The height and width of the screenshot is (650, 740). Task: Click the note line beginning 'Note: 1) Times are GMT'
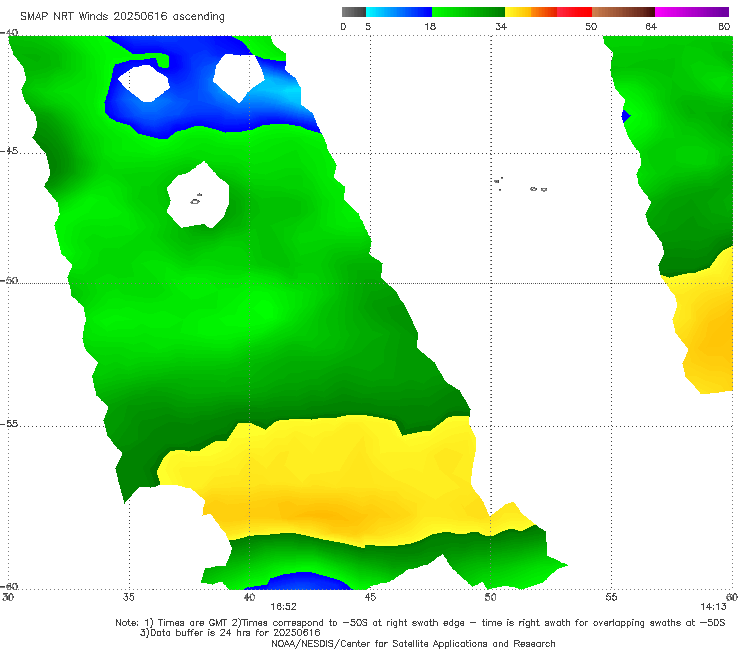coord(420,623)
